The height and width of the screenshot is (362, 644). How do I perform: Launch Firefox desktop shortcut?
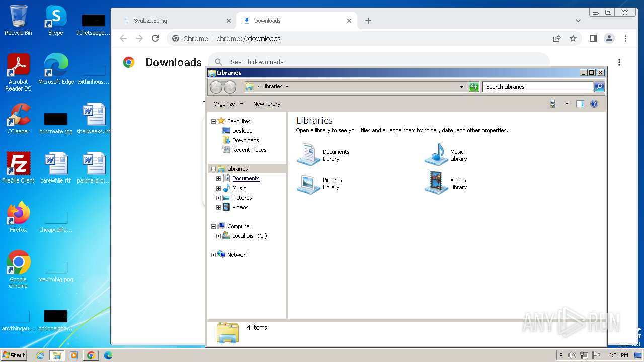18,217
